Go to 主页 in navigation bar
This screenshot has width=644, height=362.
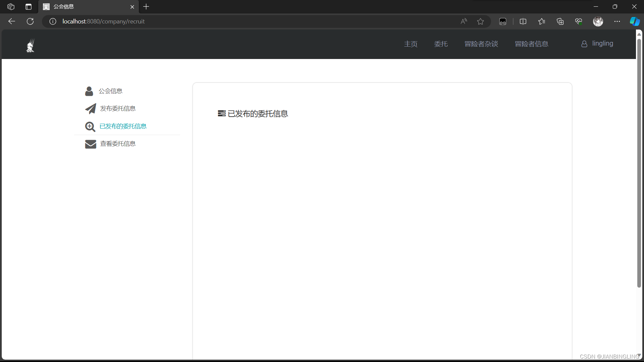click(411, 44)
